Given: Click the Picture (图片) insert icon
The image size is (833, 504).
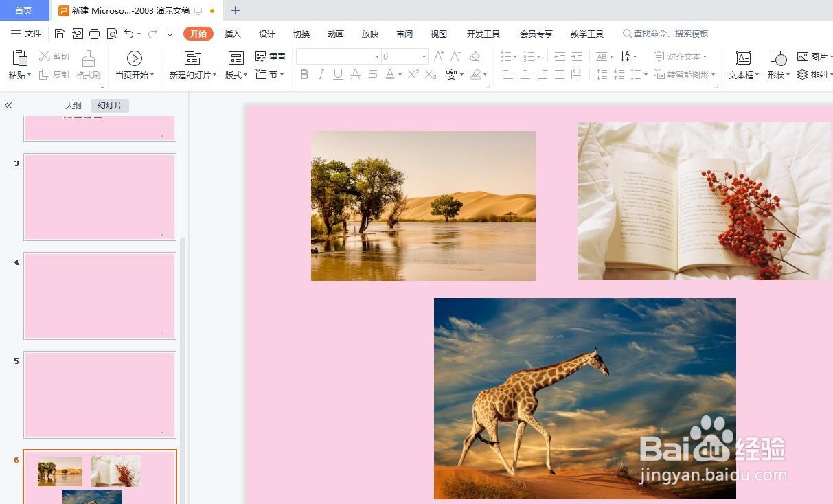Looking at the screenshot, I should point(803,57).
